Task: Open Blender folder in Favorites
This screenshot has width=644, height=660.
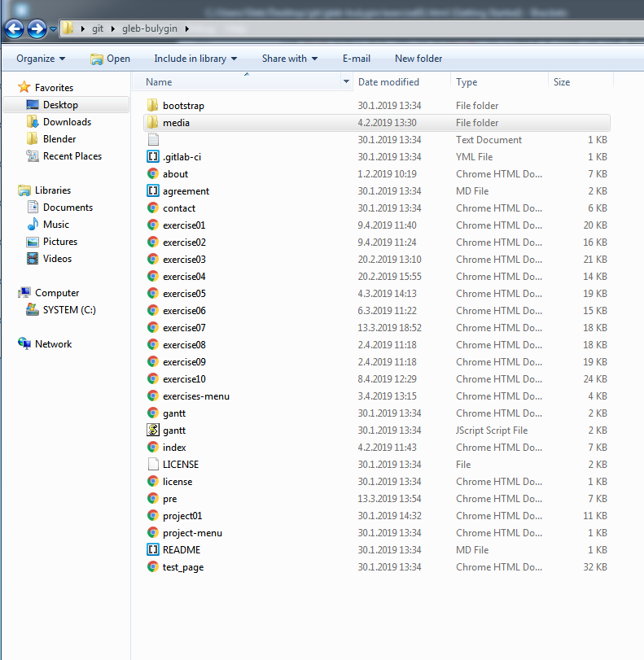Action: (x=59, y=139)
